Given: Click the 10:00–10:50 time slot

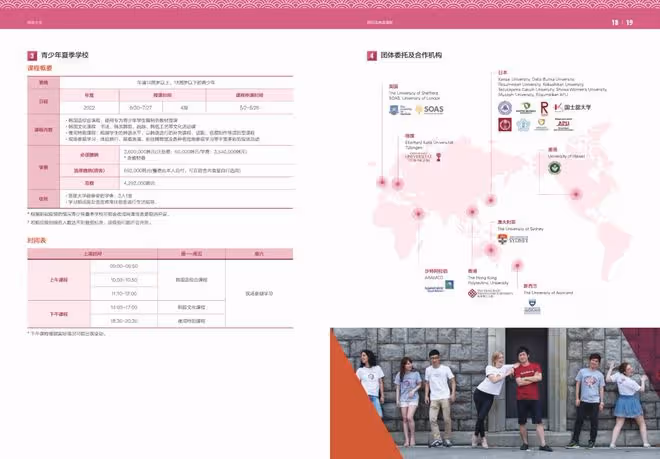Looking at the screenshot, I should [124, 280].
